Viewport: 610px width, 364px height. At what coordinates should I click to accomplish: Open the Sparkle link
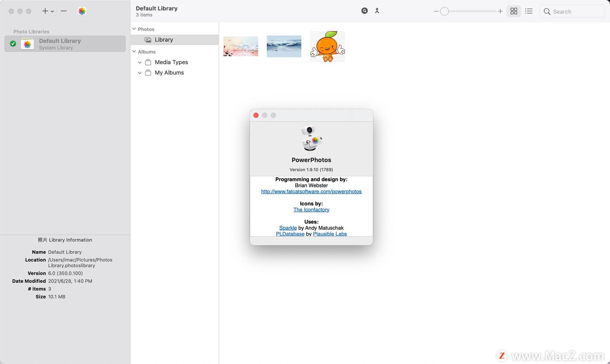point(288,228)
